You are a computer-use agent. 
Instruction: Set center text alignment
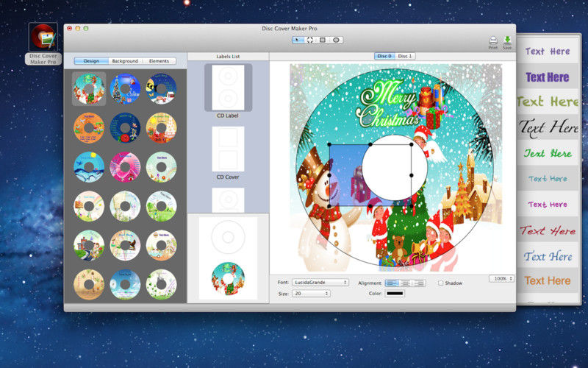(x=406, y=283)
